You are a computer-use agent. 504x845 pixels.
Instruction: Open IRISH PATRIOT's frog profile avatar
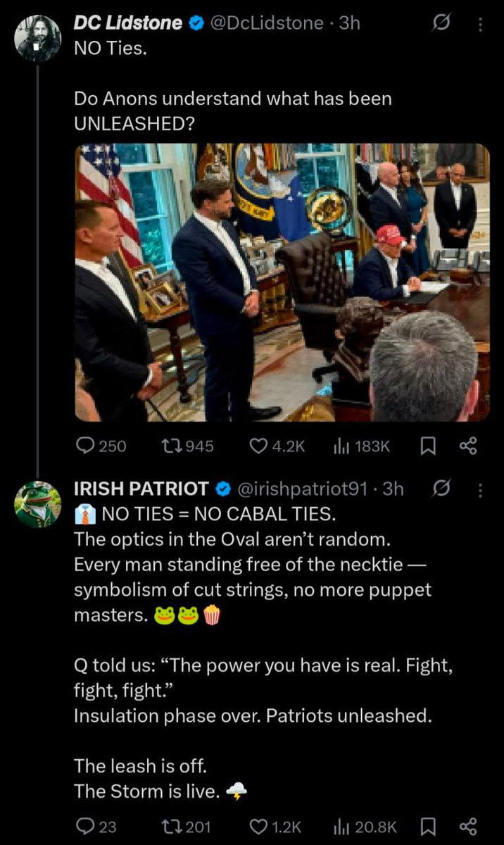click(38, 504)
